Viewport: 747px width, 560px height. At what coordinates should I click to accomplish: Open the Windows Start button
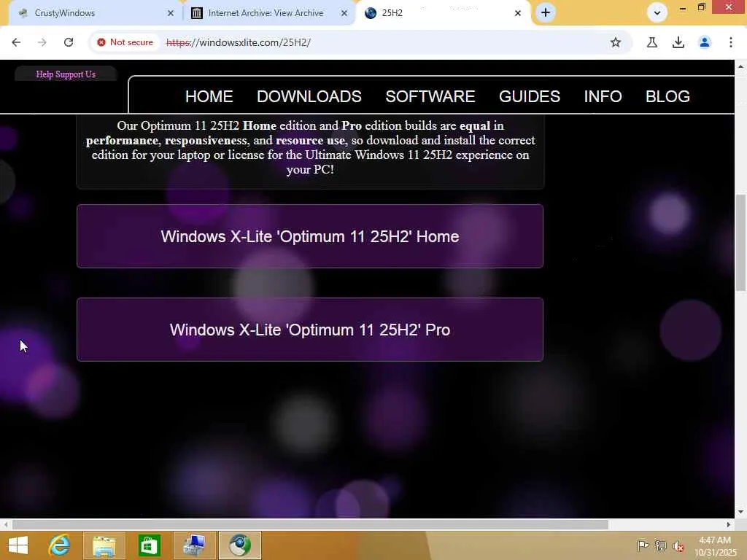18,545
